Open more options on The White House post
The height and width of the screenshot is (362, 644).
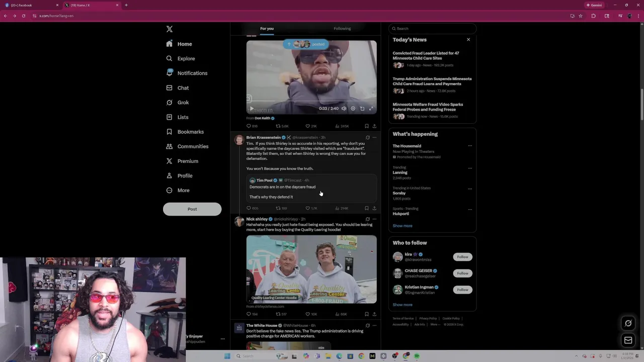(374, 326)
